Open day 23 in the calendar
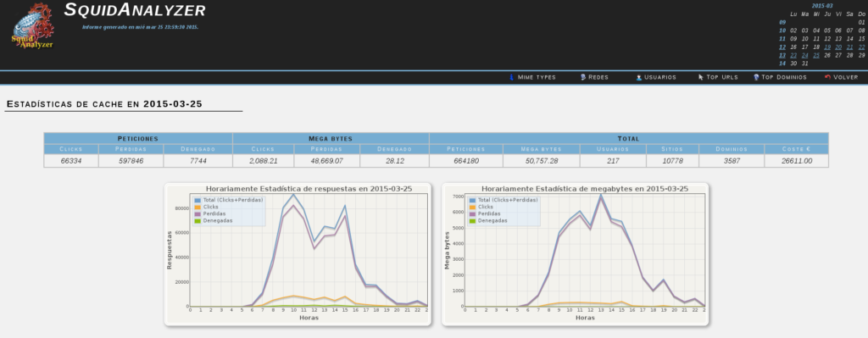Image resolution: width=868 pixels, height=338 pixels. 793,55
